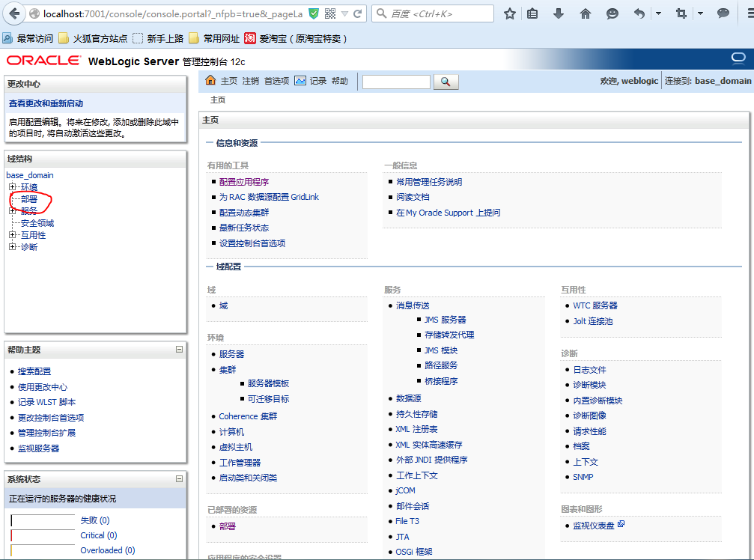The height and width of the screenshot is (560, 754).
Task: Click the record image icon beside 记录
Action: (300, 80)
